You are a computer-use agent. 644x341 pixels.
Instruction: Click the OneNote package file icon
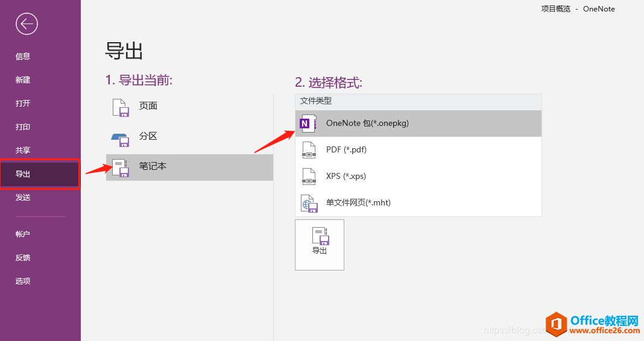pos(309,124)
